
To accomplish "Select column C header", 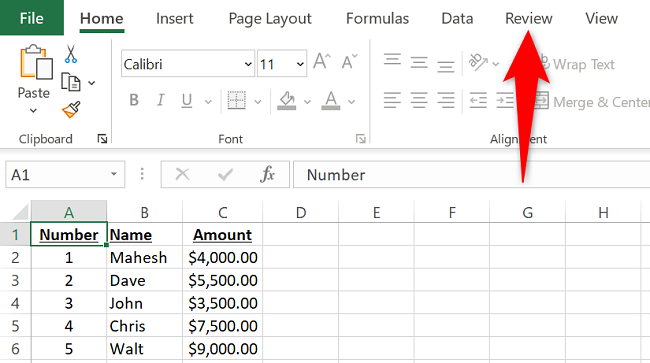I will point(223,212).
